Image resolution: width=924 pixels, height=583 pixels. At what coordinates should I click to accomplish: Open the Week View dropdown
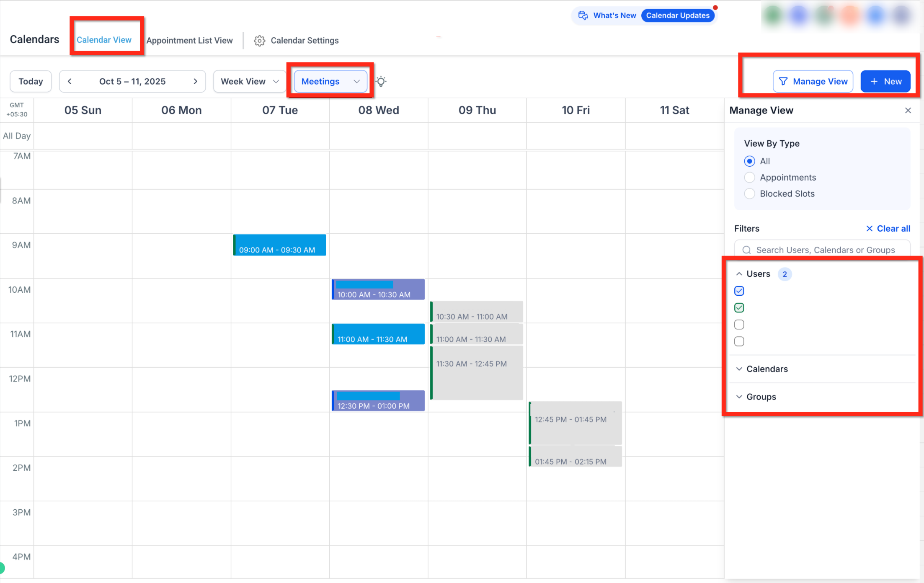(x=250, y=81)
